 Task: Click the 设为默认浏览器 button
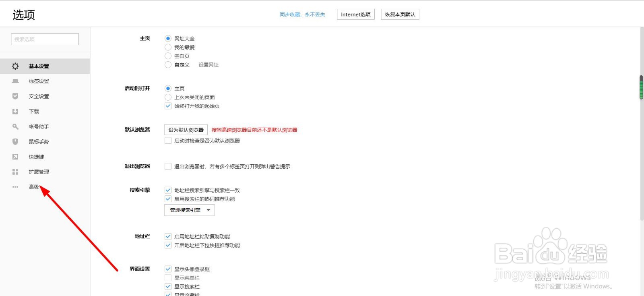(186, 130)
